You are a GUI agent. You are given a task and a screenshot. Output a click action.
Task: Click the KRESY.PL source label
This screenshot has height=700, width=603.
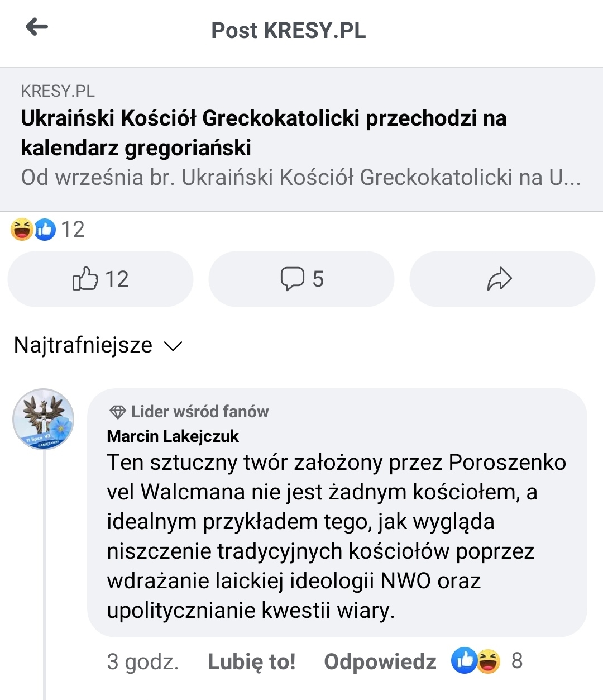coord(58,91)
